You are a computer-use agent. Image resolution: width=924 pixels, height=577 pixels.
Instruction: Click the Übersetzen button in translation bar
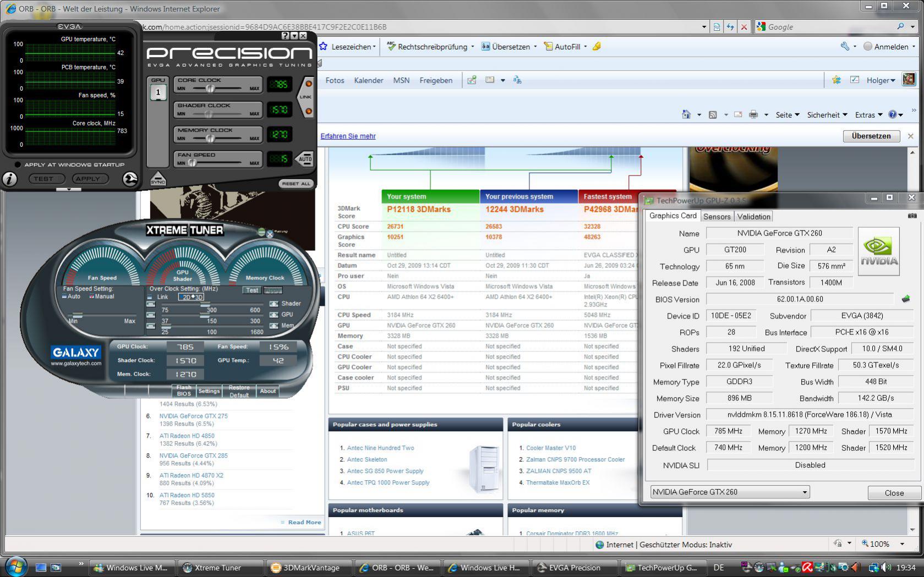pos(871,136)
